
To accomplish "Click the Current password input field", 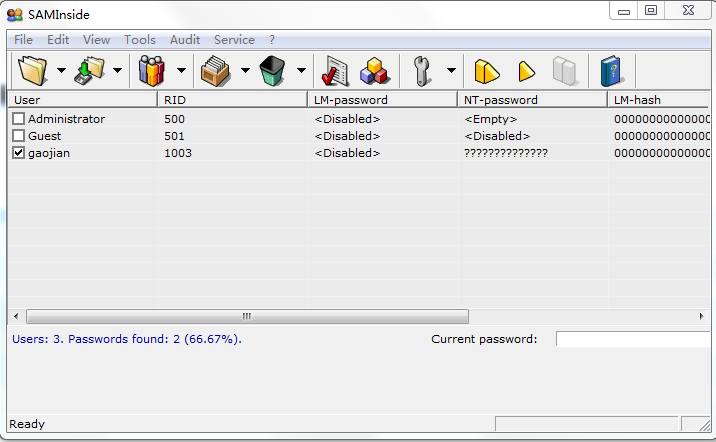I will (x=632, y=339).
